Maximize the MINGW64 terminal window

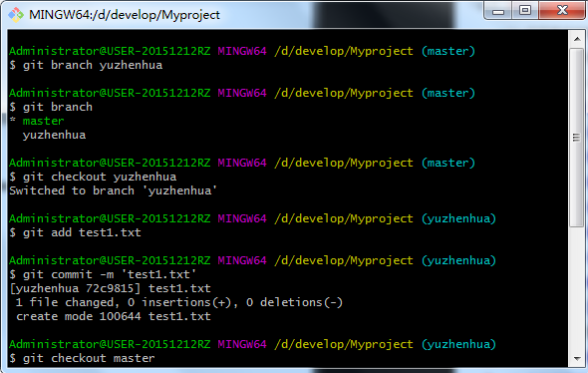[525, 11]
